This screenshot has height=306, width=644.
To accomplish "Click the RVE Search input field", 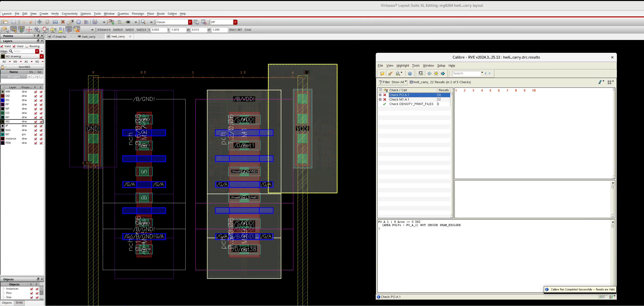I will coord(466,73).
